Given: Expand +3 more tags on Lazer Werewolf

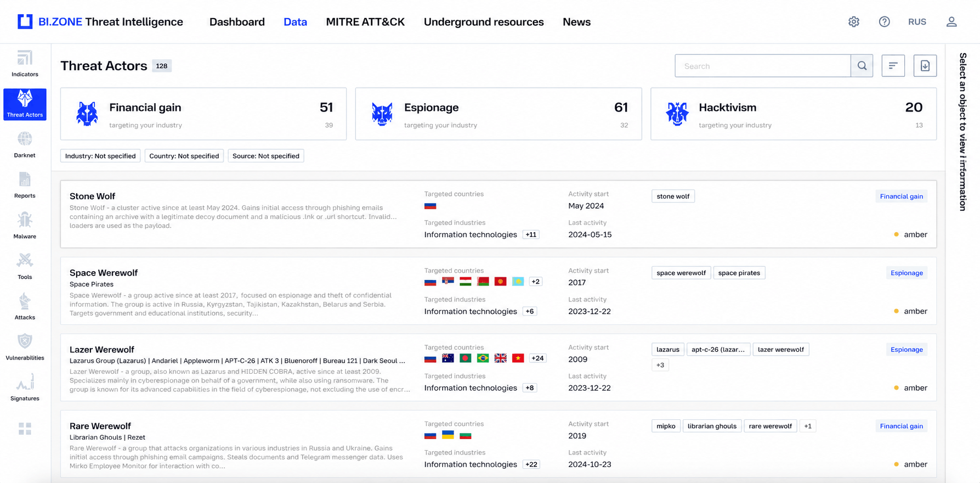Looking at the screenshot, I should pyautogui.click(x=660, y=365).
